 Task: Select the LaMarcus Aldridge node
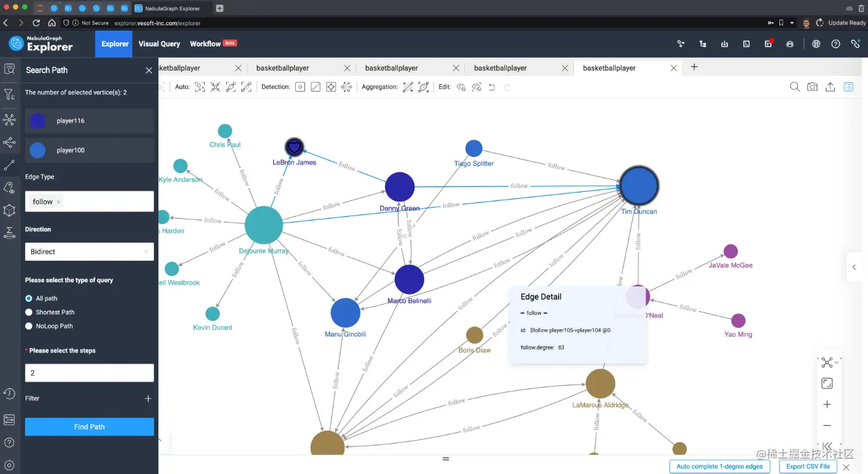600,384
